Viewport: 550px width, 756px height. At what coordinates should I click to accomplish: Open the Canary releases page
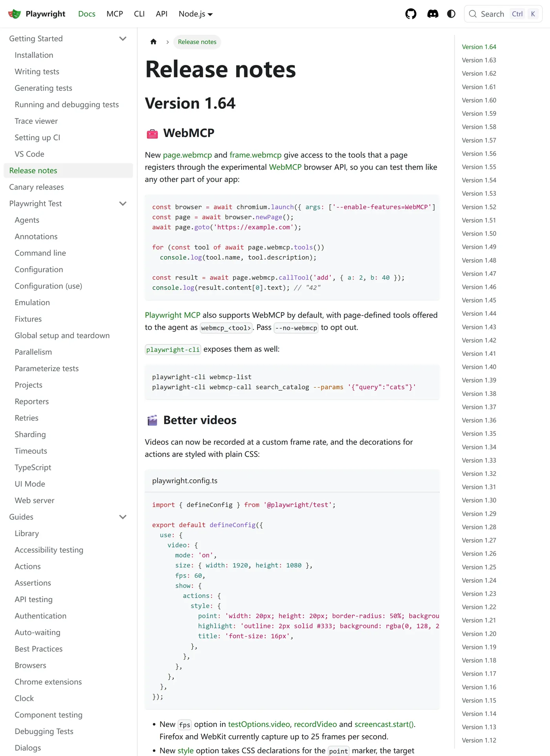pos(37,187)
